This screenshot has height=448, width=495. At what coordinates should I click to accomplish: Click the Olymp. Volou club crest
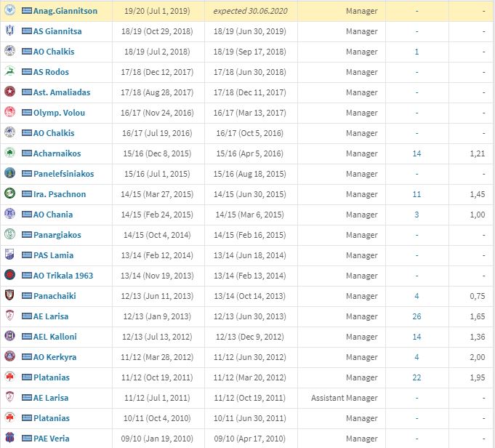click(10, 113)
